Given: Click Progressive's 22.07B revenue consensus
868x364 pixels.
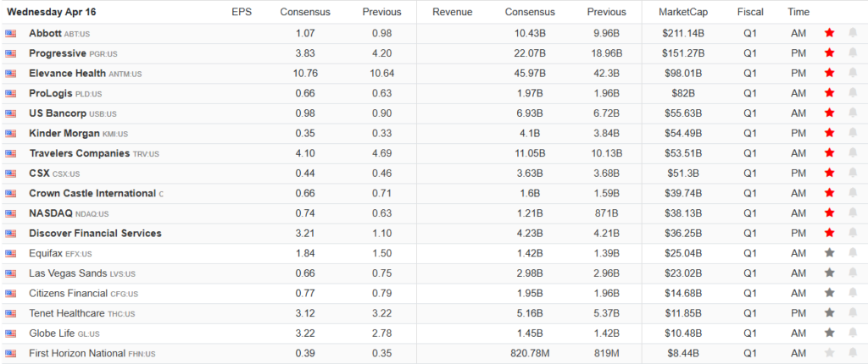Looking at the screenshot, I should coord(530,53).
